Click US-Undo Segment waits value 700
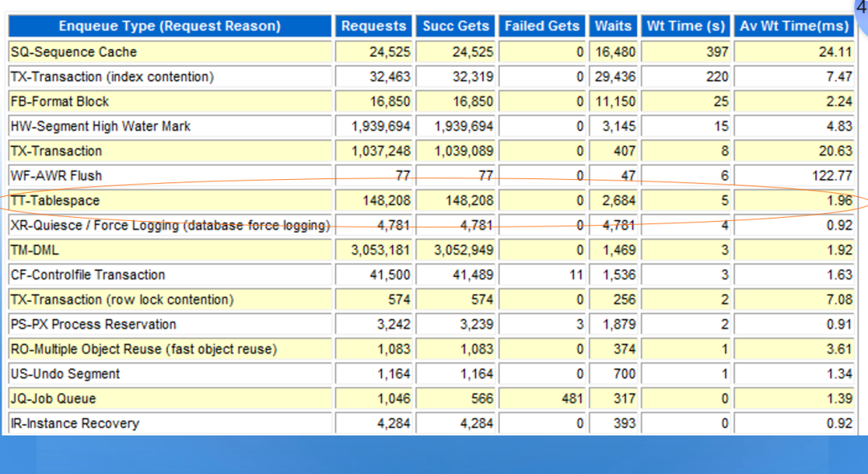The image size is (868, 474). point(624,374)
